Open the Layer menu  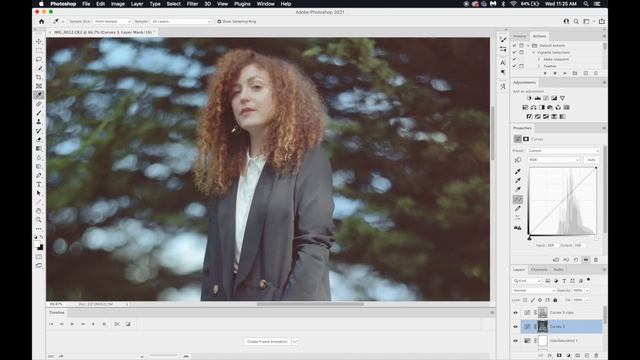[137, 4]
